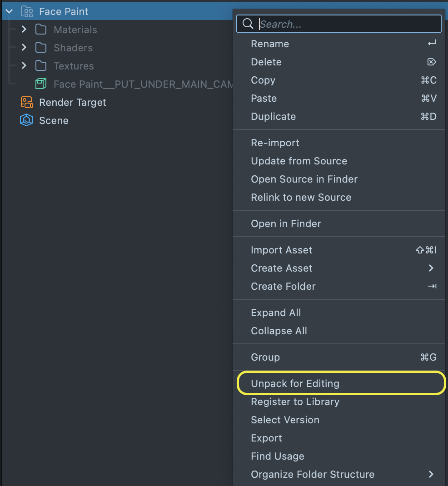448x486 pixels.
Task: Select Rename from the context menu
Action: 270,44
